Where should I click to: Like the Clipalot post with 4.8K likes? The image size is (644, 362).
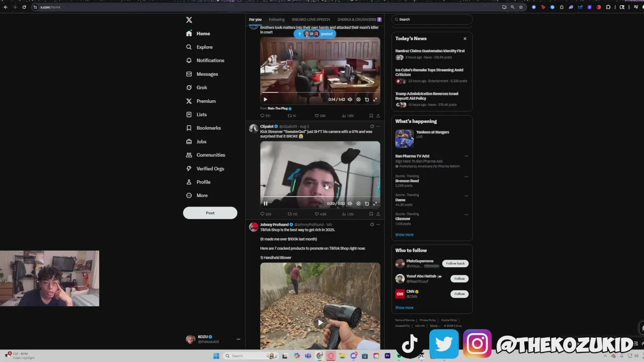320,214
